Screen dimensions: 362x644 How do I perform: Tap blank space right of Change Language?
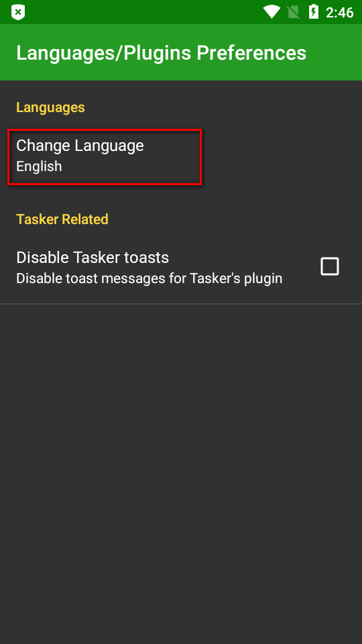click(282, 156)
